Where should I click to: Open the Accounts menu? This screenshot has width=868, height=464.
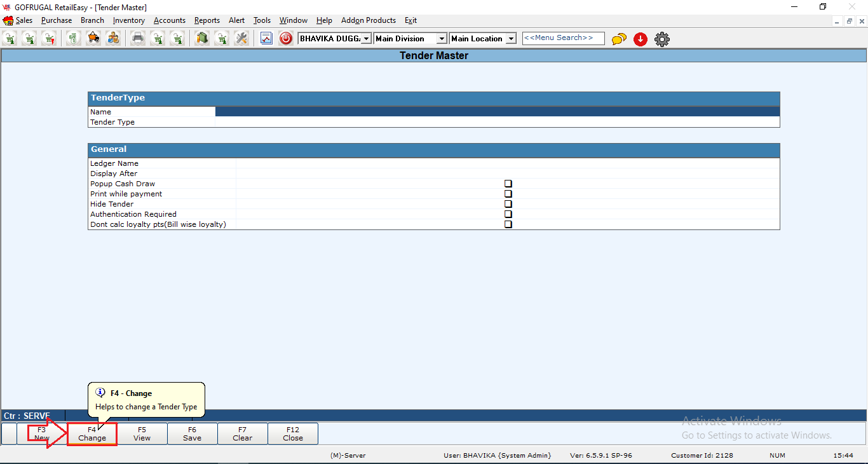click(x=170, y=20)
